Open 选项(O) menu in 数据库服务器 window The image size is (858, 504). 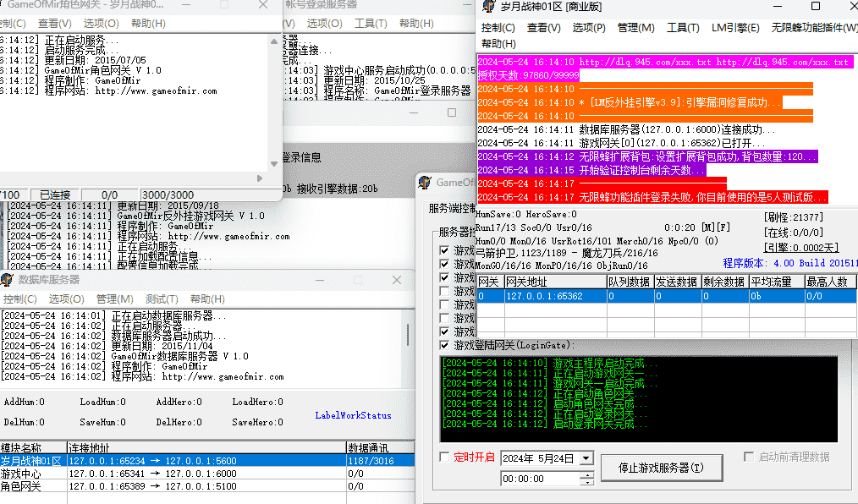[x=67, y=299]
